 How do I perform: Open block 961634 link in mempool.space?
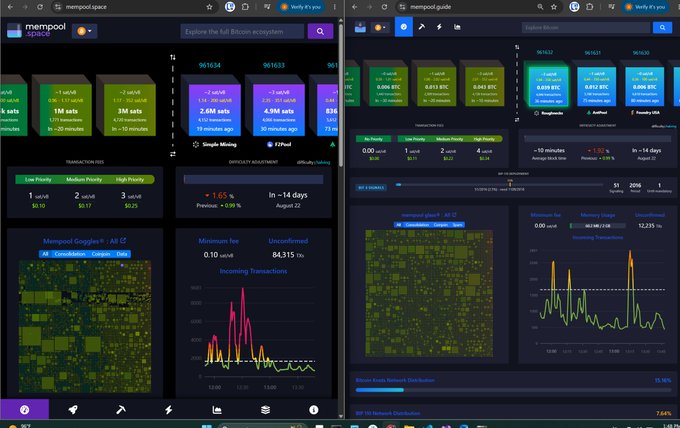(x=209, y=65)
